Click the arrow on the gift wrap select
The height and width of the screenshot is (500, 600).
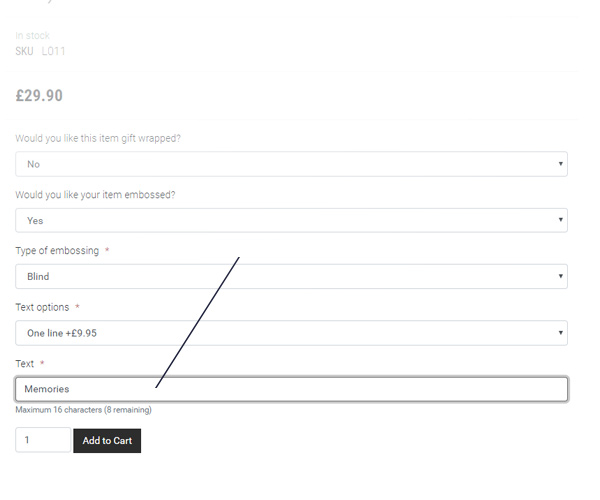coord(560,164)
